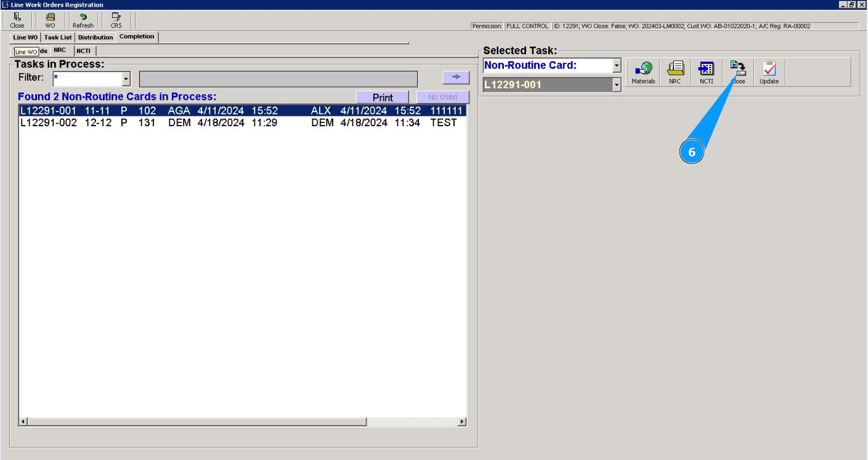Click the card list's right scroll arrow
The height and width of the screenshot is (460, 868).
[x=462, y=422]
